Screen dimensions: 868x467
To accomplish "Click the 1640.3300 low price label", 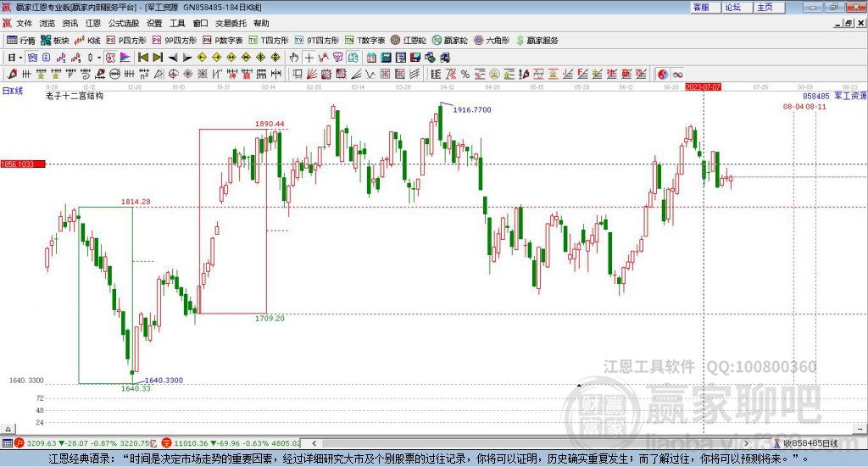I will (x=164, y=381).
